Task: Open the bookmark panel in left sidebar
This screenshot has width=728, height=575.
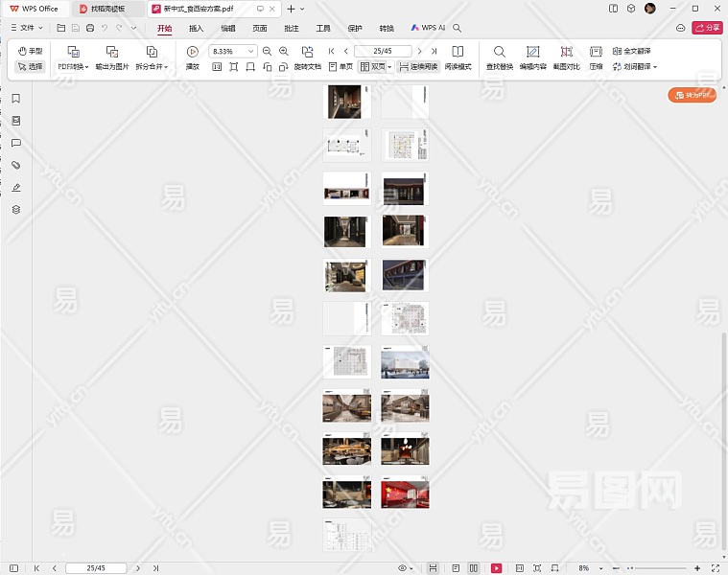Action: [15, 99]
